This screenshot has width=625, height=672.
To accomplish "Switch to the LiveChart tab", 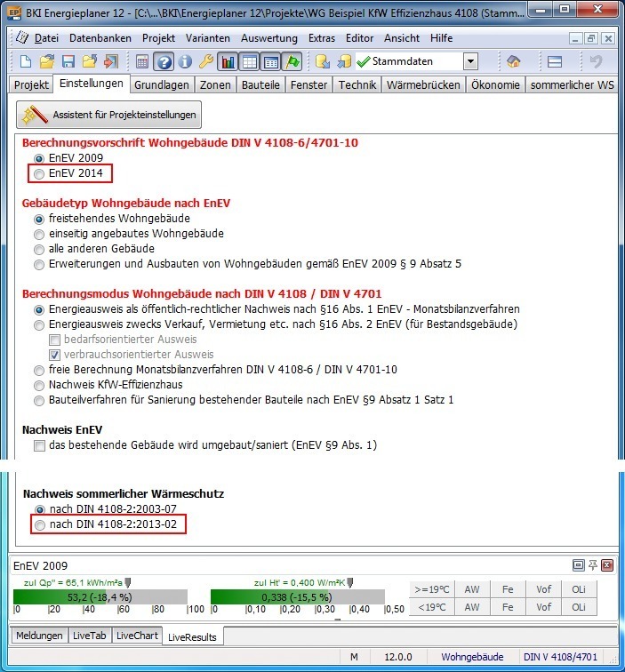I will click(x=137, y=636).
